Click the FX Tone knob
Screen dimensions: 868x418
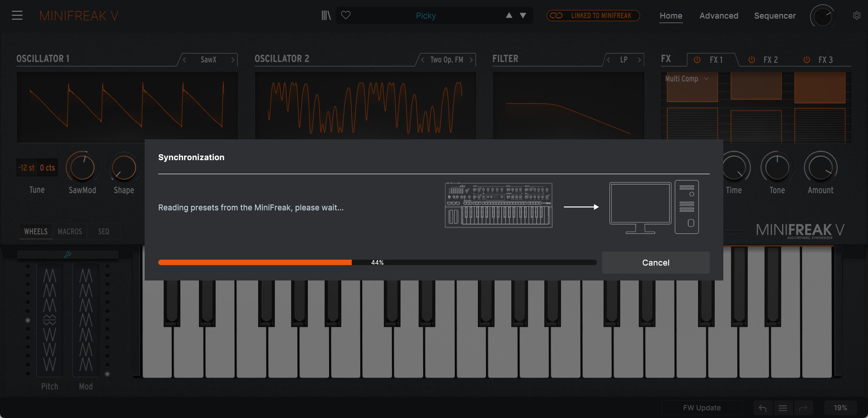pos(777,168)
